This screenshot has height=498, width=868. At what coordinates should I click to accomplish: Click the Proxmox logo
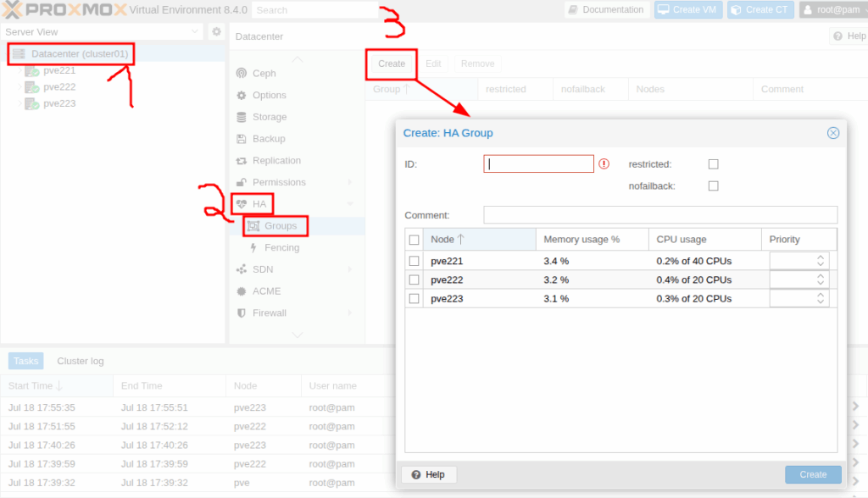coord(64,9)
